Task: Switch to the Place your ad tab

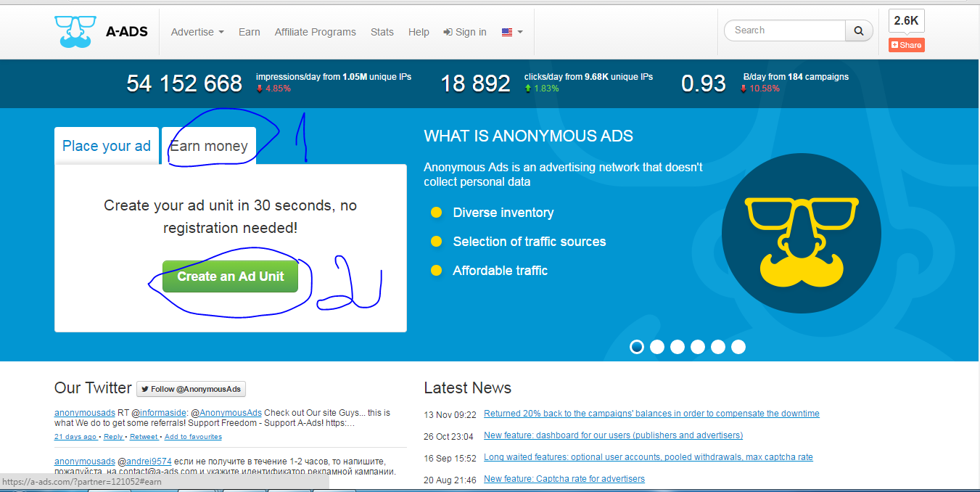Action: click(x=107, y=146)
